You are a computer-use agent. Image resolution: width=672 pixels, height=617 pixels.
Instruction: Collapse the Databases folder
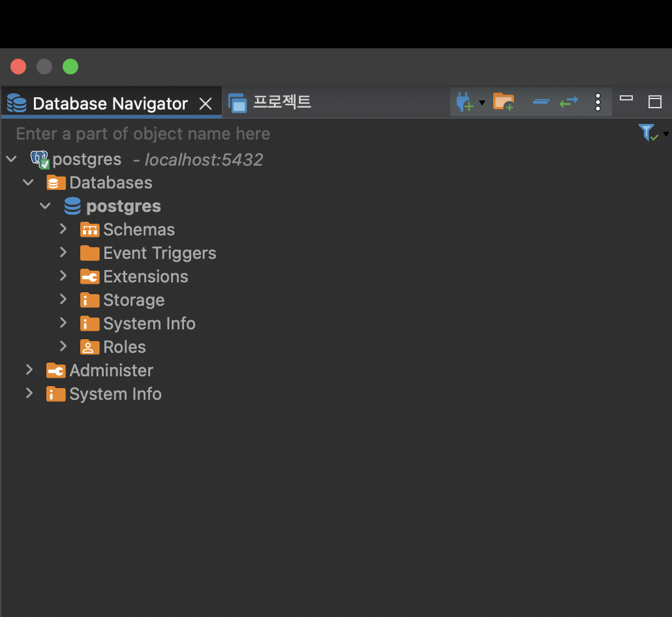point(28,183)
